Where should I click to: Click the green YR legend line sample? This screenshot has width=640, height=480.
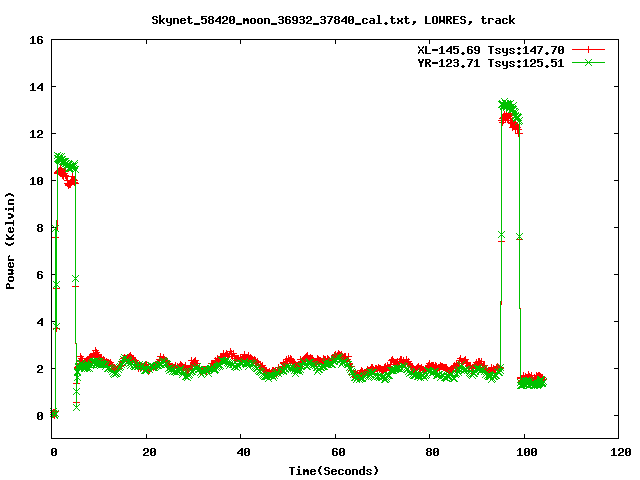(x=588, y=62)
